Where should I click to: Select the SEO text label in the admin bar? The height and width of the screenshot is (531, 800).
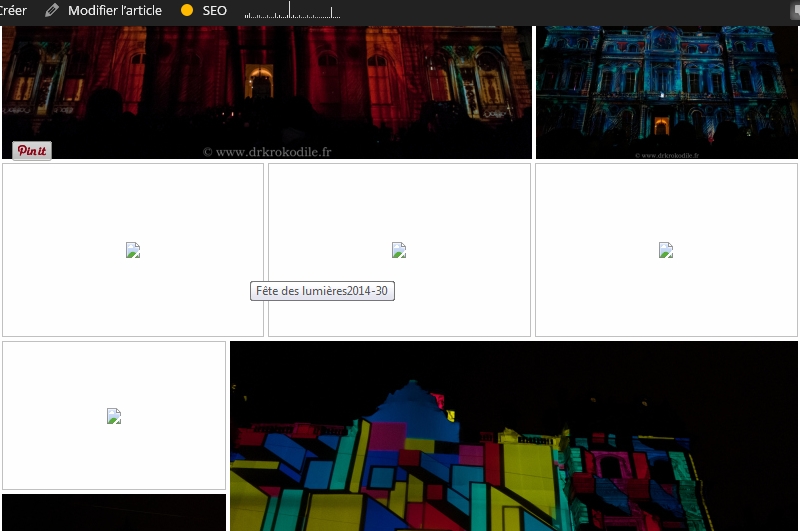point(215,10)
